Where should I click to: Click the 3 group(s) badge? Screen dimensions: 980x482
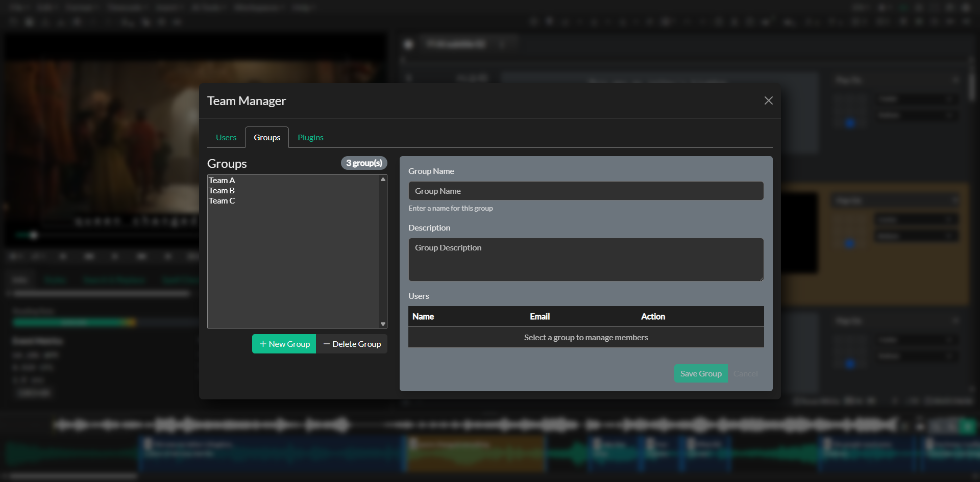tap(363, 163)
